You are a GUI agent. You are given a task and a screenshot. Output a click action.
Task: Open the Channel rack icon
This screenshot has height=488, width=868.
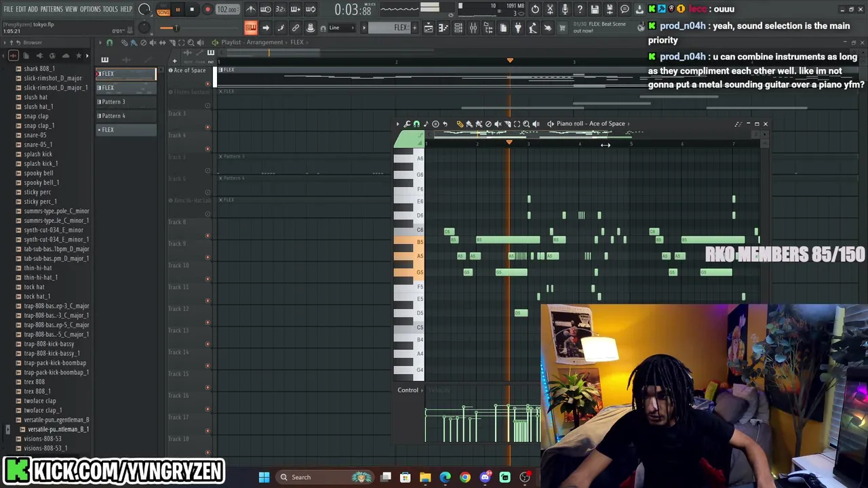458,28
